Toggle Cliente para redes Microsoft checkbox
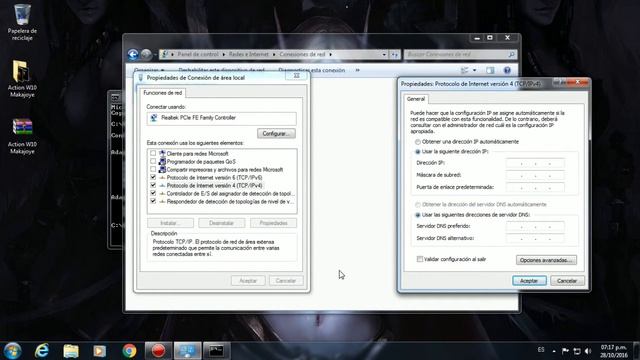 pyautogui.click(x=153, y=153)
